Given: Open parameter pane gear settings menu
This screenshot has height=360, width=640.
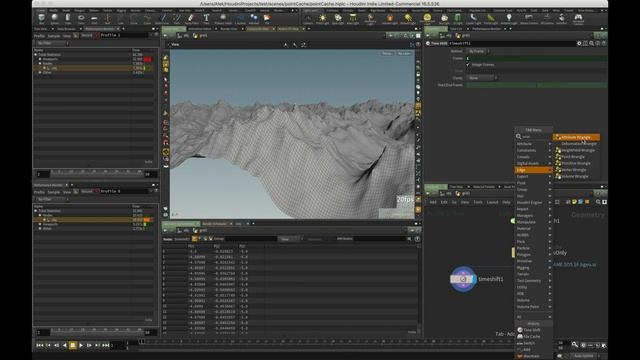Looking at the screenshot, I should click(x=579, y=43).
